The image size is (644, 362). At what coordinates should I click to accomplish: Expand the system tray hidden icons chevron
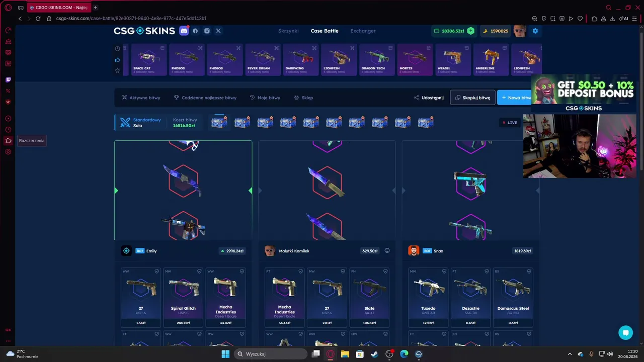[570, 354]
